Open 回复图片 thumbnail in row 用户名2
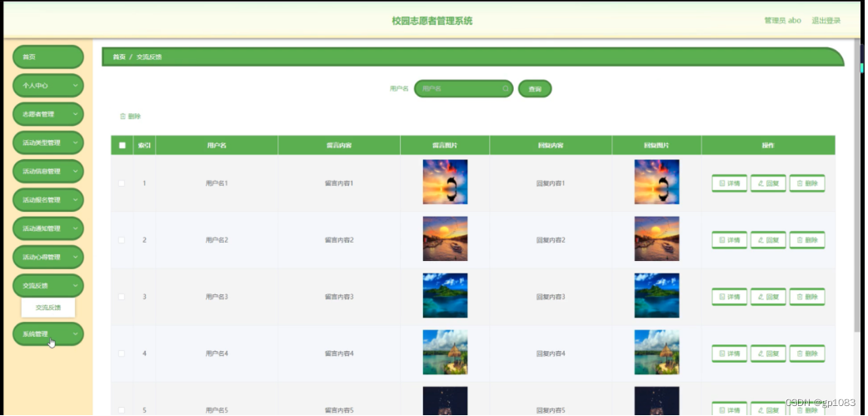 [x=656, y=238]
